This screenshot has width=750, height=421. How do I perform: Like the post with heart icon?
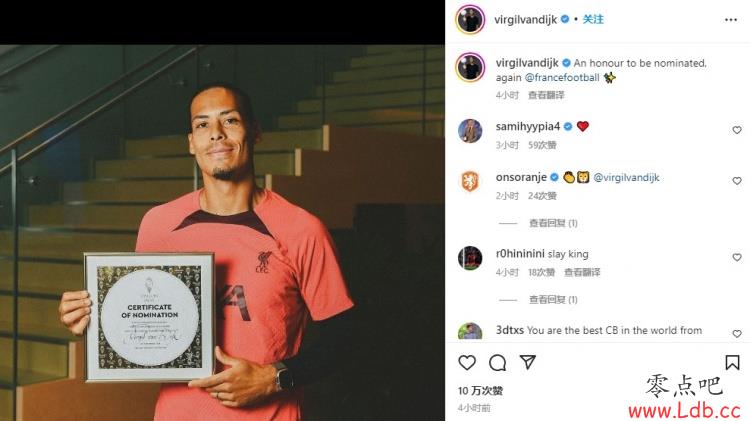point(467,363)
